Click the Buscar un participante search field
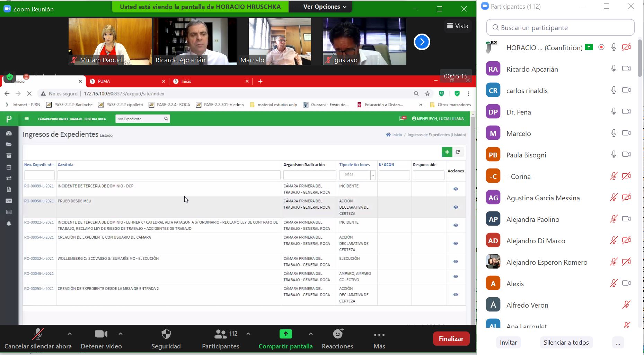The width and height of the screenshot is (644, 355). [560, 28]
